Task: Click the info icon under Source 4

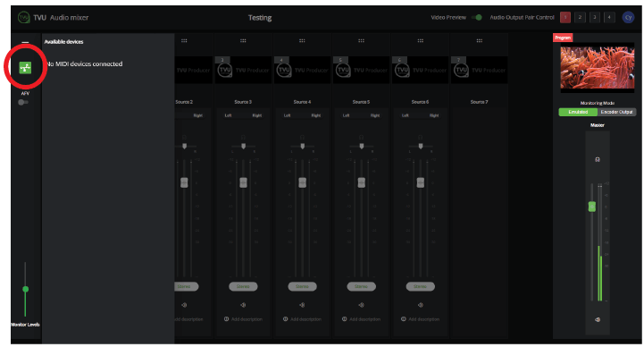Action: [x=286, y=319]
